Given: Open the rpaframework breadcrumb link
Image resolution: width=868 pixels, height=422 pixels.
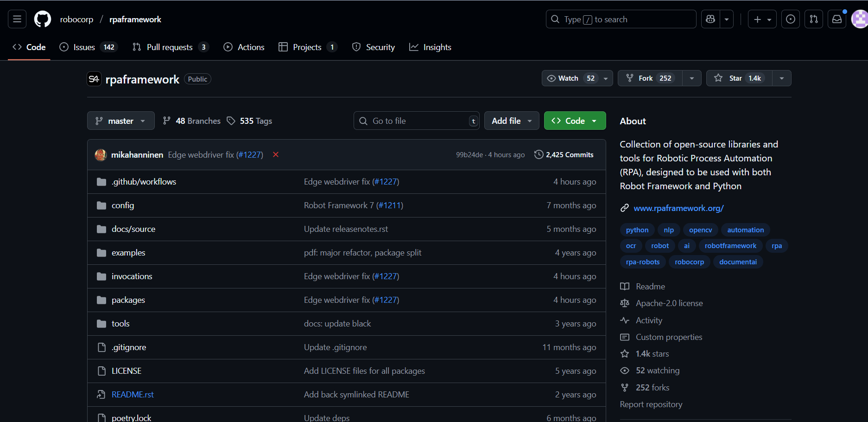Looking at the screenshot, I should pyautogui.click(x=135, y=19).
